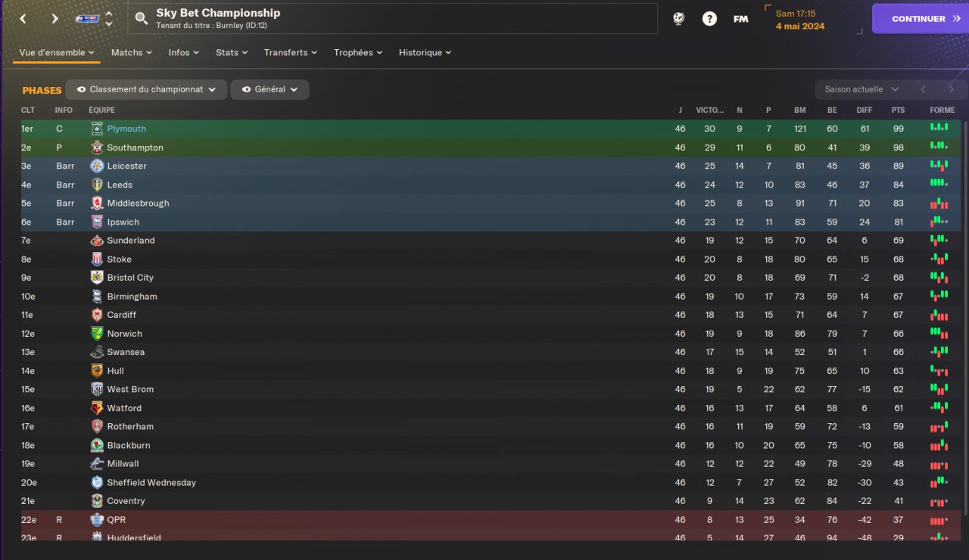Expand the Saison actuelle selector
Screen dimensions: 969x560
click(862, 89)
